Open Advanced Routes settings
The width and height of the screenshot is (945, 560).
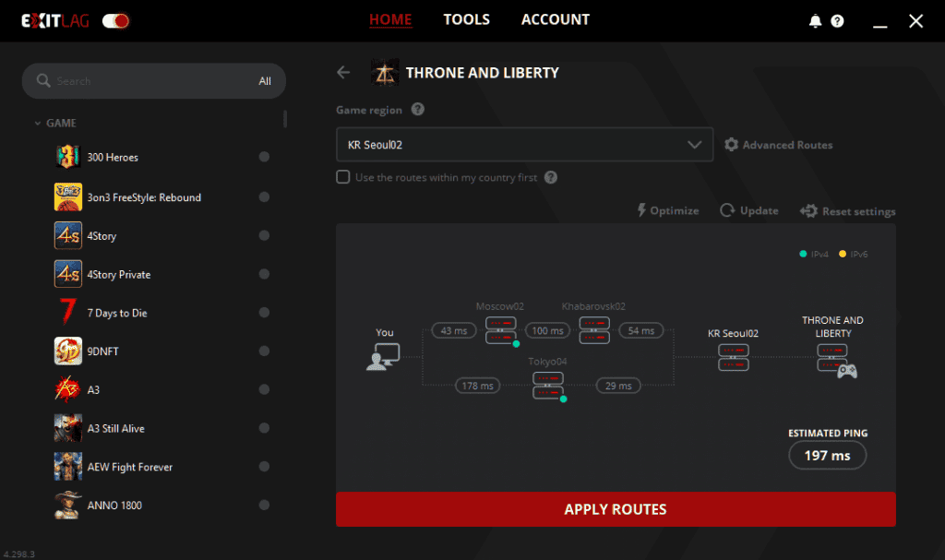tap(778, 145)
